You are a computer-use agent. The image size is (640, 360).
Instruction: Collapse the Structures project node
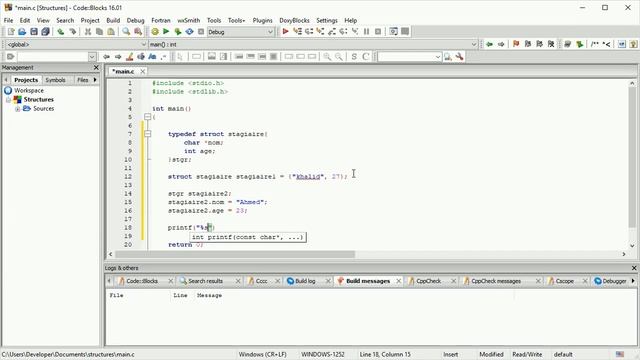(8, 100)
